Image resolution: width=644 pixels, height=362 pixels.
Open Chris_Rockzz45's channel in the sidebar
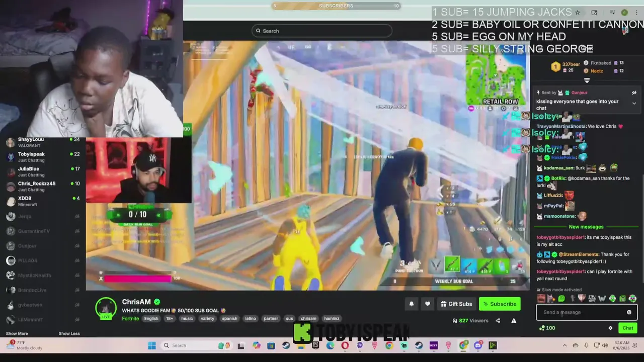tap(43, 187)
